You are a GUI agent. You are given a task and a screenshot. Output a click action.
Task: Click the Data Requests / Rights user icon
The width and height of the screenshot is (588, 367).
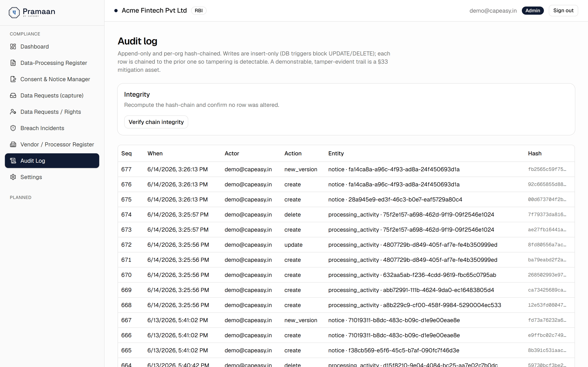(13, 112)
